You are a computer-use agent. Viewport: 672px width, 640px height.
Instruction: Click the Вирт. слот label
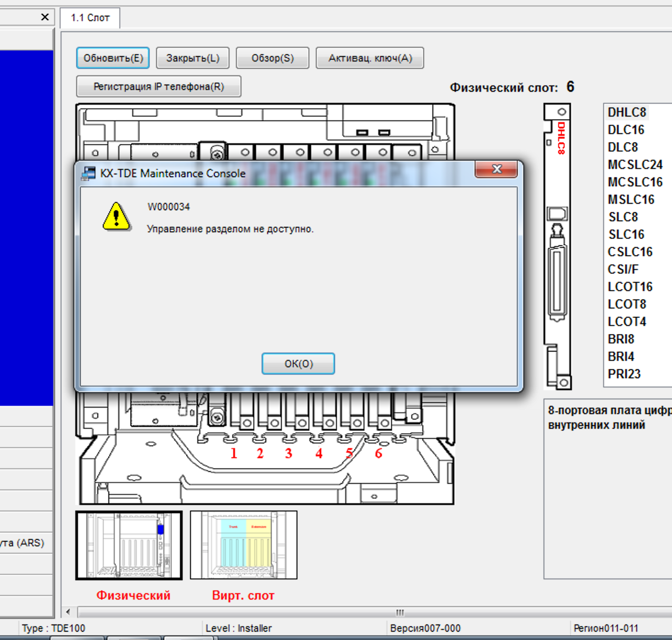[x=243, y=595]
